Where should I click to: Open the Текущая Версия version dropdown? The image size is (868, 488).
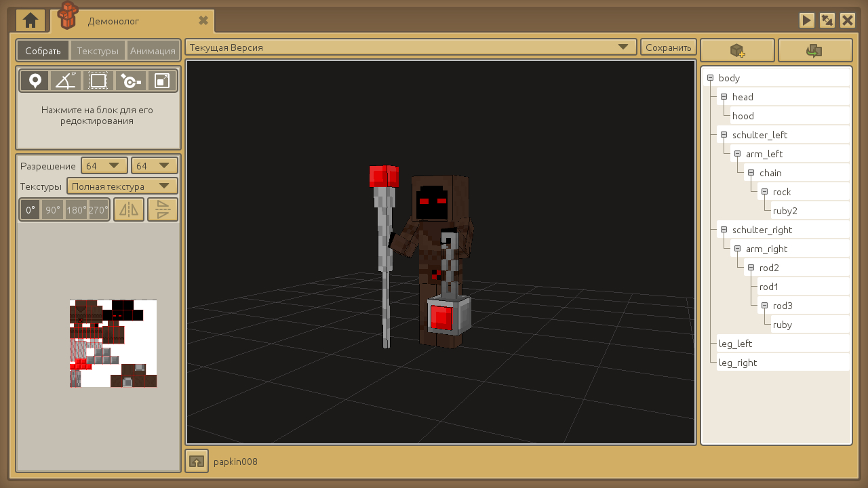pyautogui.click(x=411, y=47)
